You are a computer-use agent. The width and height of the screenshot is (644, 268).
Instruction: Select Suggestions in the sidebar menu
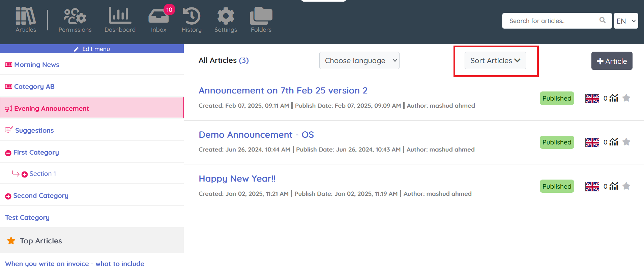click(x=34, y=131)
